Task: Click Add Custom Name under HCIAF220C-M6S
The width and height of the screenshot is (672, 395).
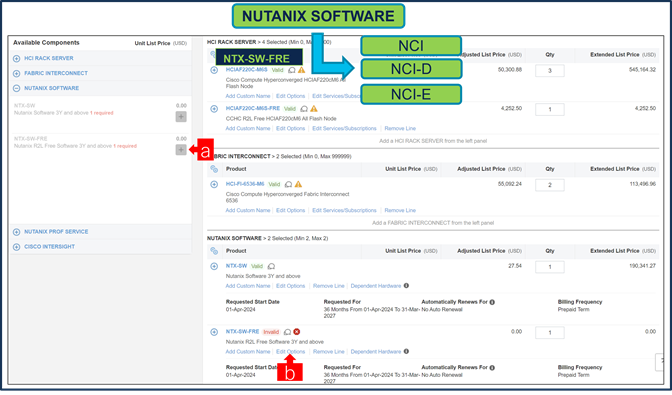Action: (x=248, y=96)
